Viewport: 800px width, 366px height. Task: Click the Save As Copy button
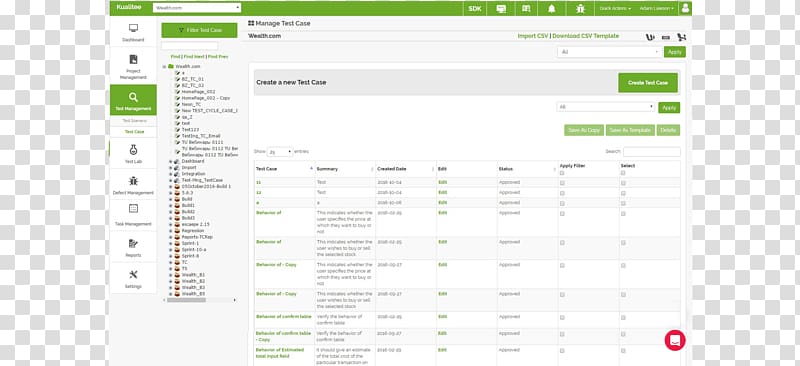tap(584, 130)
